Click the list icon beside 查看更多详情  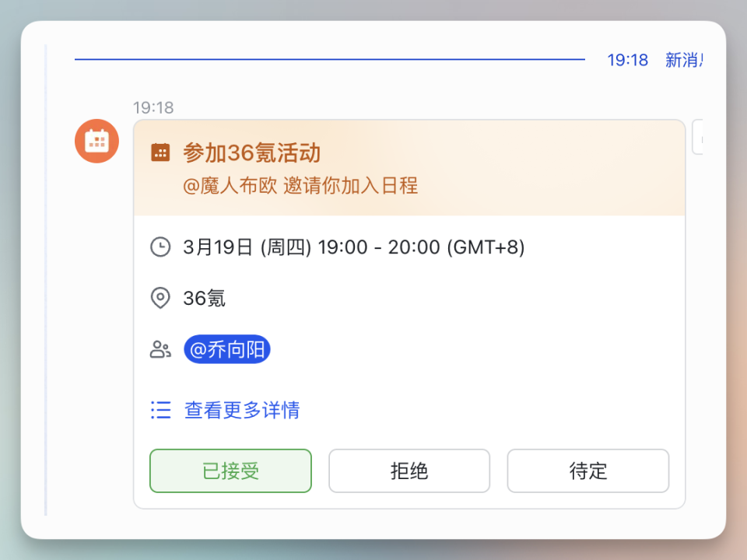(160, 411)
